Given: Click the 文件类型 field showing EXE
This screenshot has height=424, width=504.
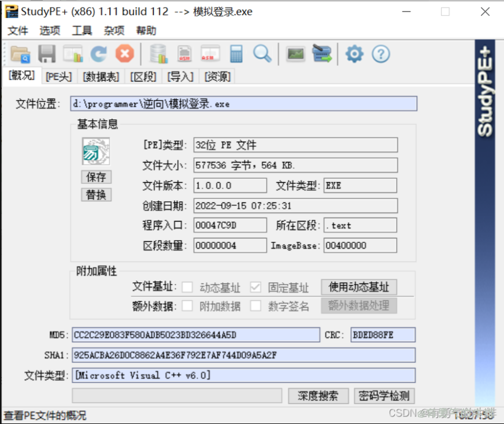Looking at the screenshot, I should pyautogui.click(x=360, y=186).
